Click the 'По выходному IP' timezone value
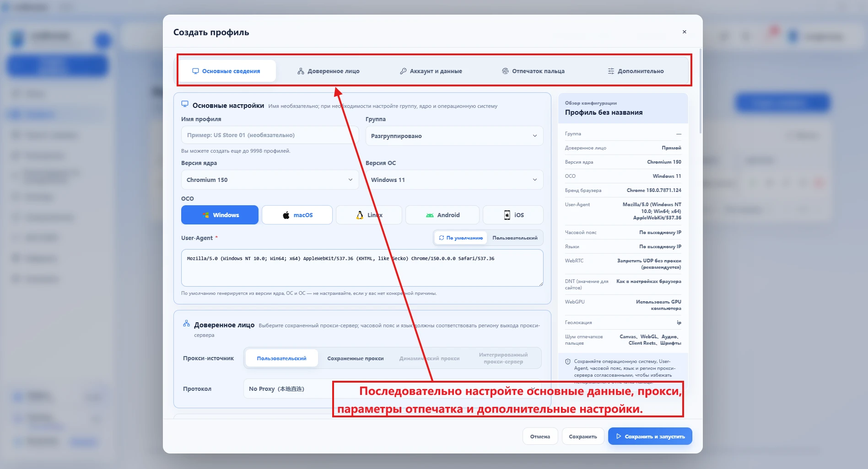 pyautogui.click(x=660, y=232)
